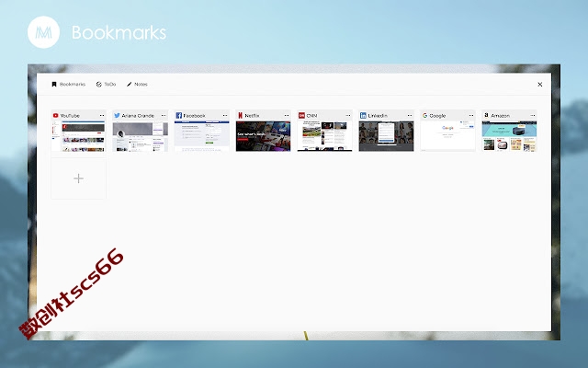The width and height of the screenshot is (588, 368).
Task: Open options menu for Netflix bookmark
Action: (287, 115)
